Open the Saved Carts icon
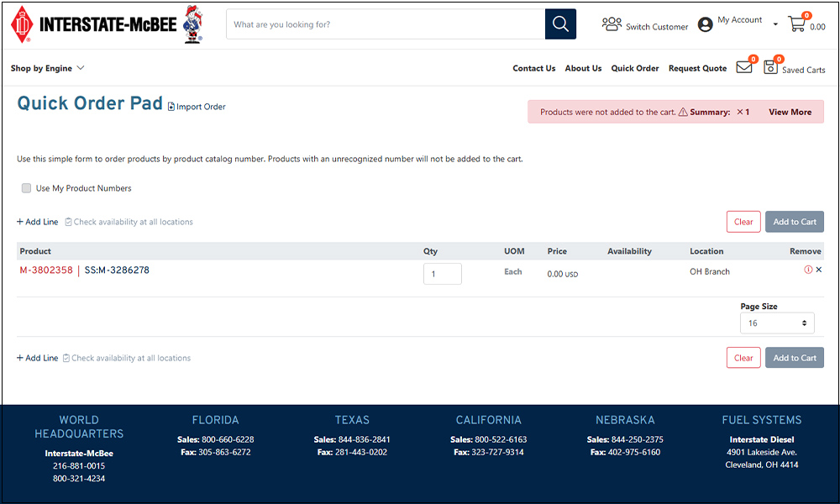Image resolution: width=840 pixels, height=504 pixels. click(x=770, y=68)
